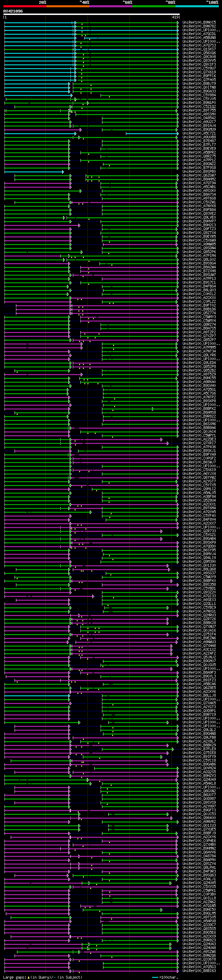The image size is (222, 980).
Task: Open hit UniRef100_A7Q7S3
Action: [x=199, y=46]
